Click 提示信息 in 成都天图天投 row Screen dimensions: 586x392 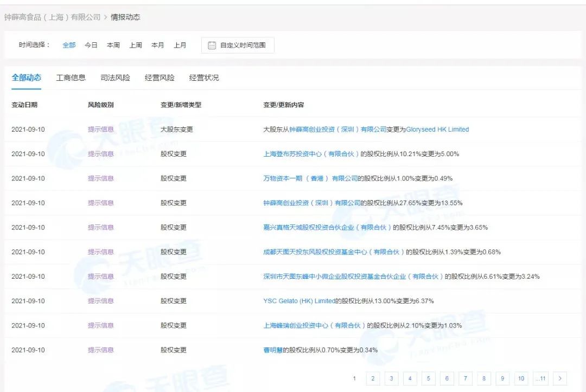101,252
